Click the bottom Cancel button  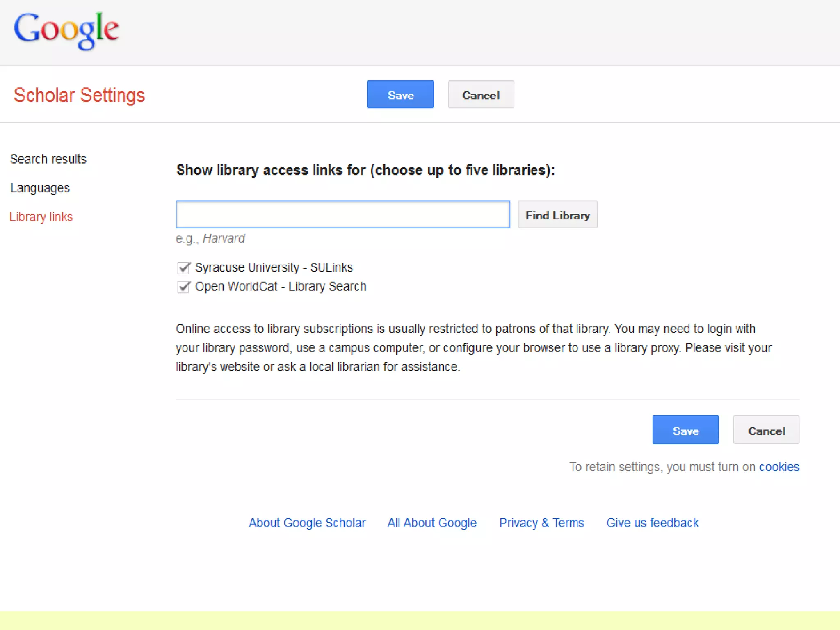(x=766, y=430)
